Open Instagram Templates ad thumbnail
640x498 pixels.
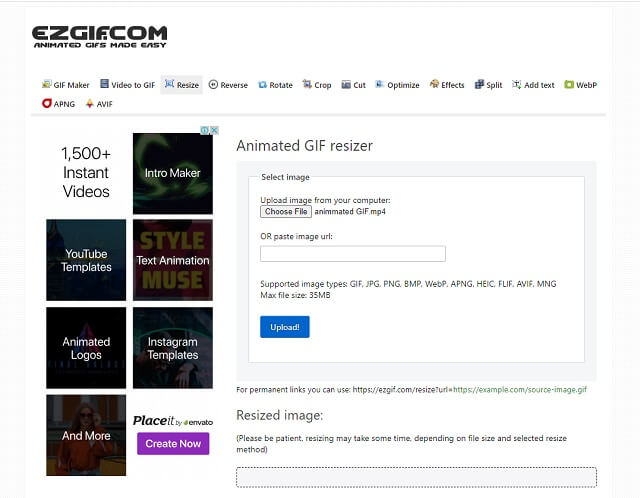(173, 348)
